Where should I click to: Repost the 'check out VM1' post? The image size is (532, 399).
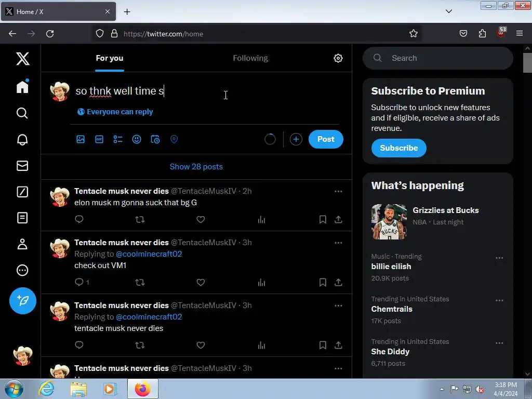point(140,282)
